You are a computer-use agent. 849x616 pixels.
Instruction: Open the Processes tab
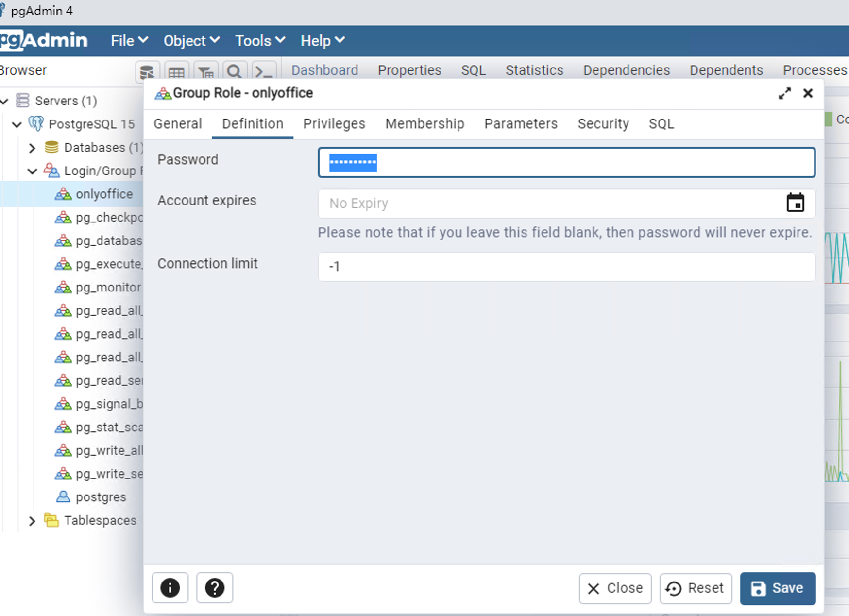(815, 70)
